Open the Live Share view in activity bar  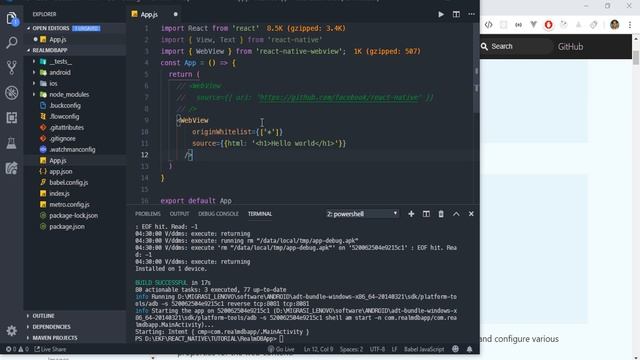[x=12, y=168]
